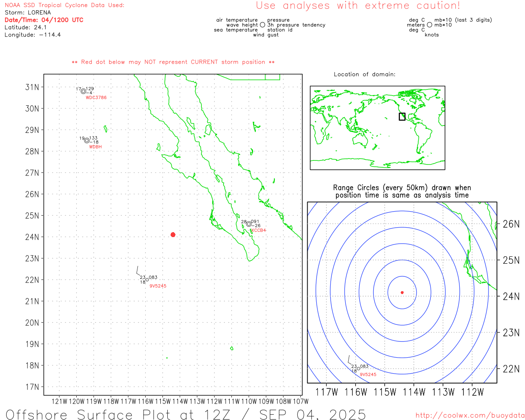This screenshot has height=420, width=525.
Task: Click the red WDC3786 station ID label
Action: (x=96, y=98)
